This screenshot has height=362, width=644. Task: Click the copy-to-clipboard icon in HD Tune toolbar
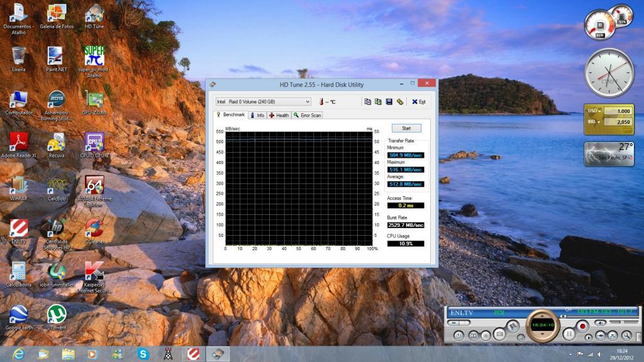[x=367, y=101]
